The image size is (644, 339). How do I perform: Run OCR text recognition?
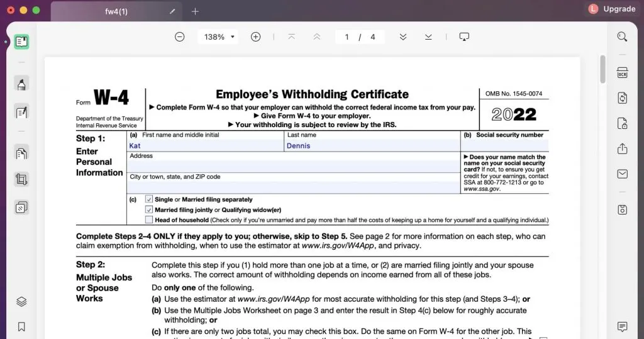pos(622,73)
